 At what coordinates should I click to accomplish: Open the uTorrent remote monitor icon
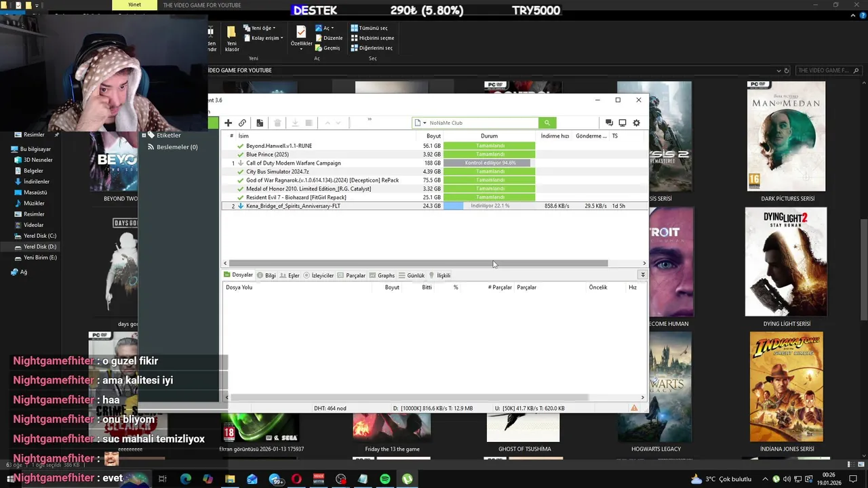tap(623, 123)
